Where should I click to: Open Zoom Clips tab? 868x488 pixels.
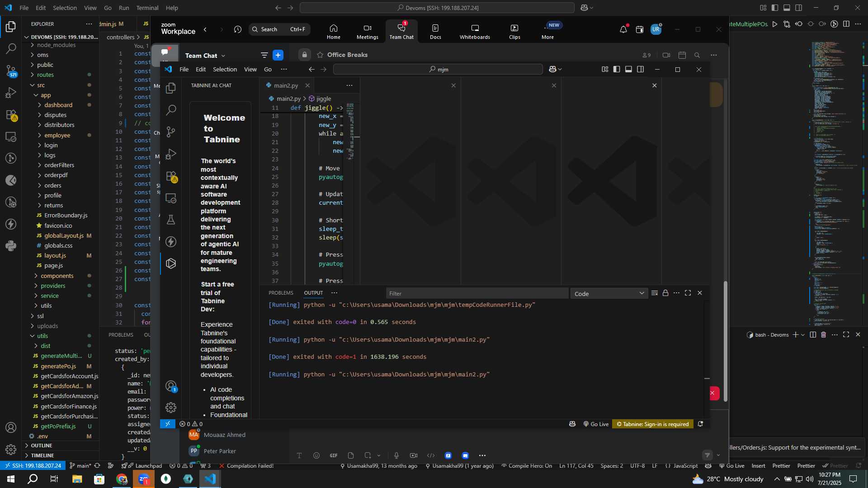tap(514, 31)
